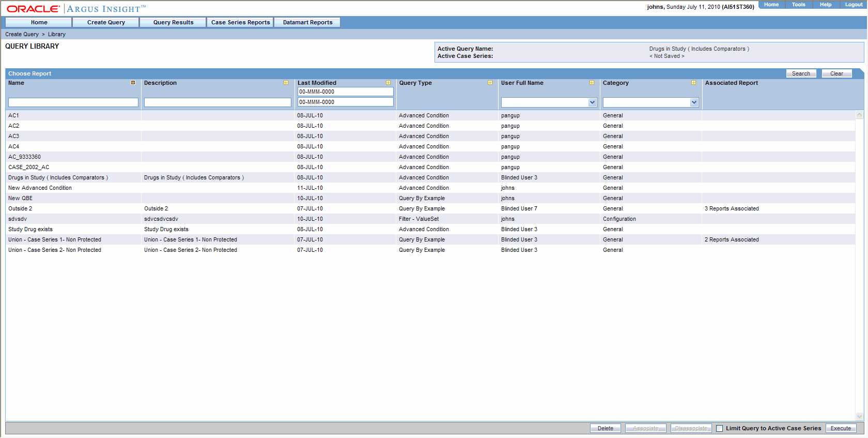
Task: Click the Create Query breadcrumb link
Action: pos(22,34)
